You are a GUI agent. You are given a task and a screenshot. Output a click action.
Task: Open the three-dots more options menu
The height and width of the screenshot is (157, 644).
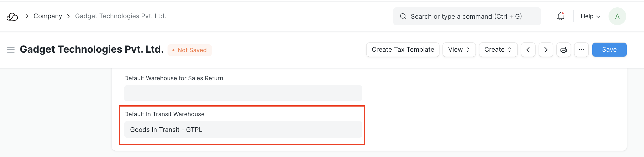coord(581,50)
